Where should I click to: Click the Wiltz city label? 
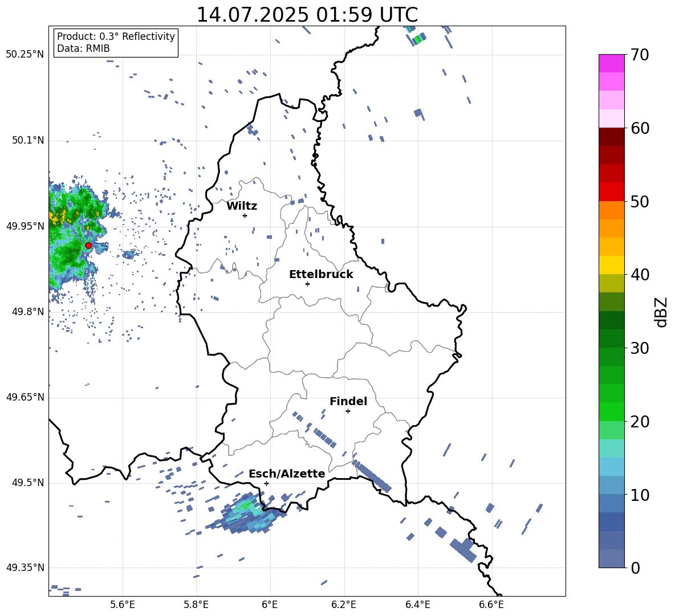[x=242, y=206]
